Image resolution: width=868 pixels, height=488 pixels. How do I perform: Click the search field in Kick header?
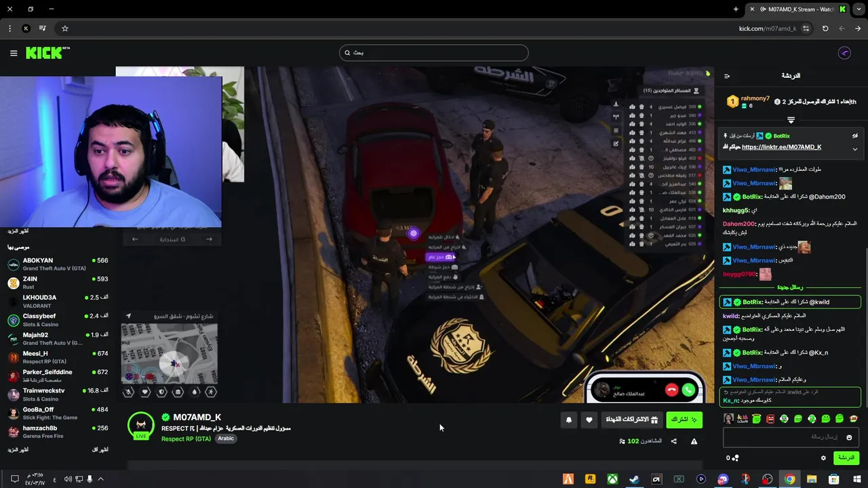(x=433, y=53)
